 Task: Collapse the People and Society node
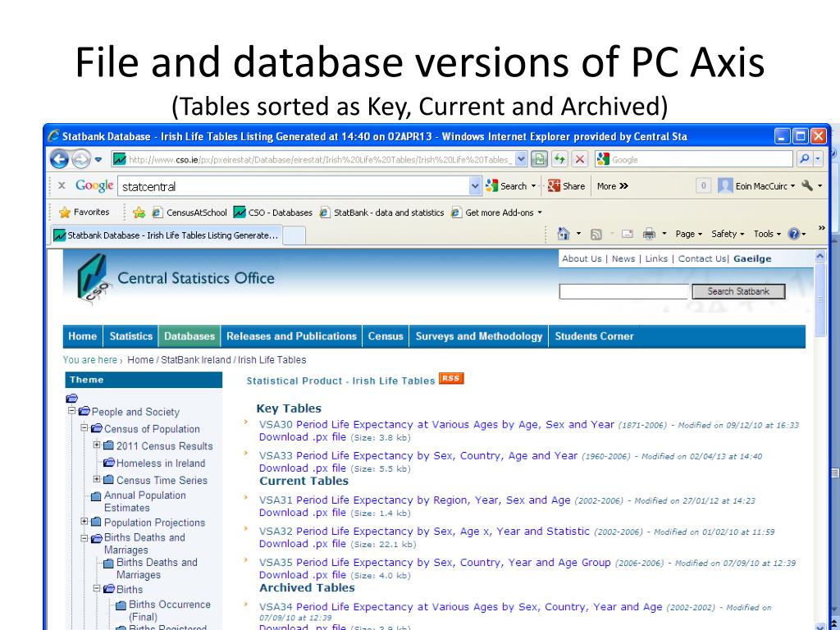click(x=72, y=411)
